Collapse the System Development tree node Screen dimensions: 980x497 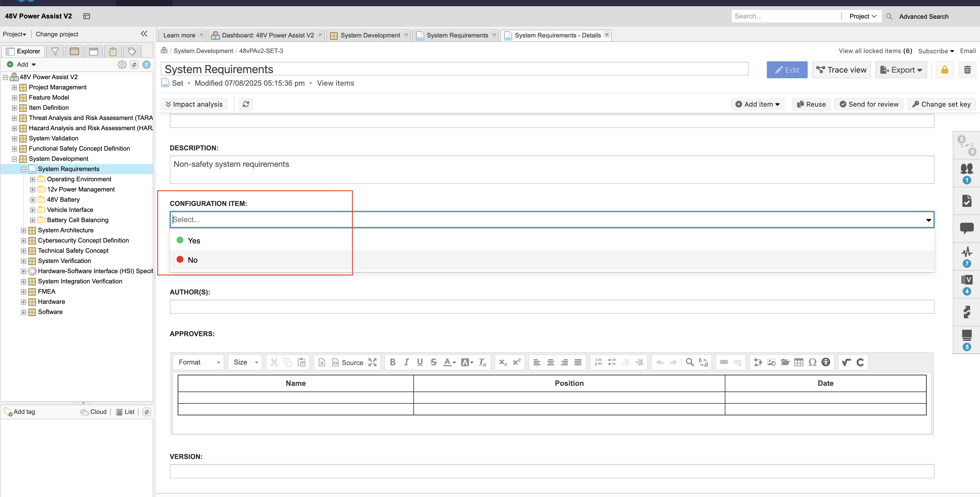[x=14, y=159]
